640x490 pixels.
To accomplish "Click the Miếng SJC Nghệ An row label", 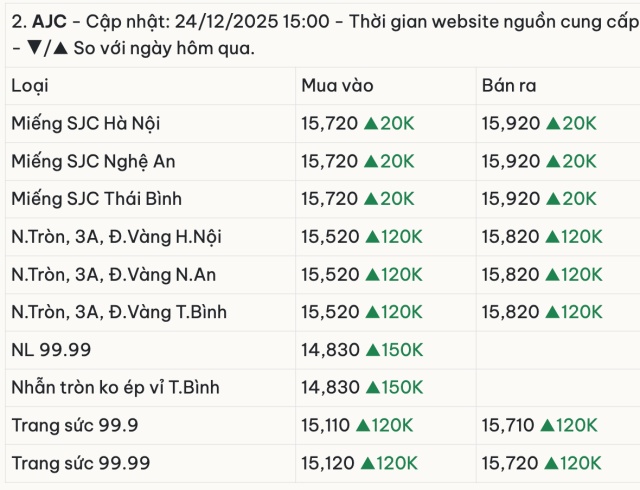I will [88, 161].
